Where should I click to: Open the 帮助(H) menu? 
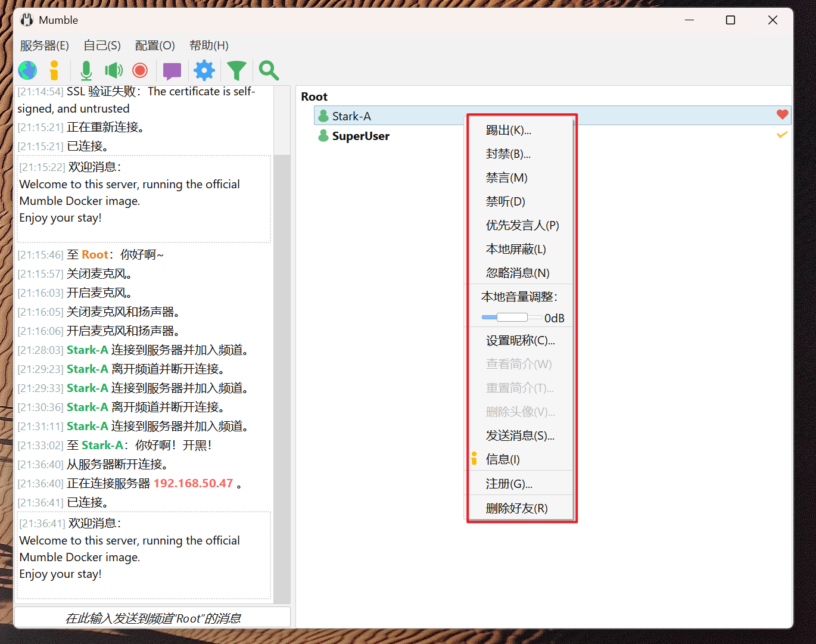[x=209, y=45]
